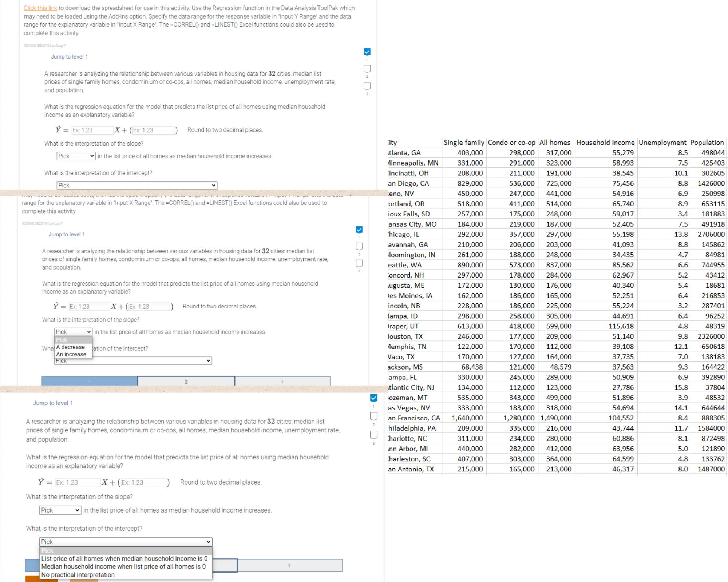This screenshot has width=728, height=582.
Task: Click the level-2 shield in second question block
Action: pos(359,246)
